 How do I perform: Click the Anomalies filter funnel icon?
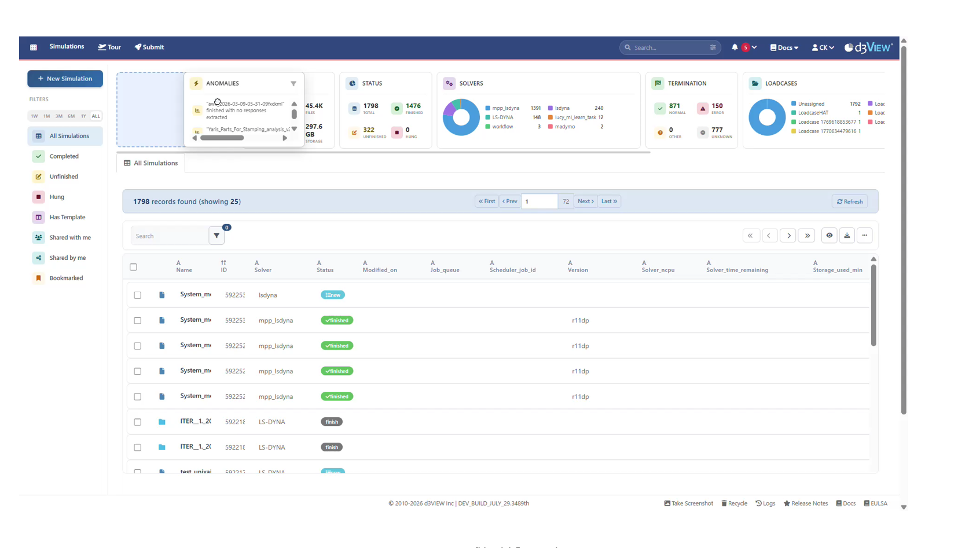[293, 84]
